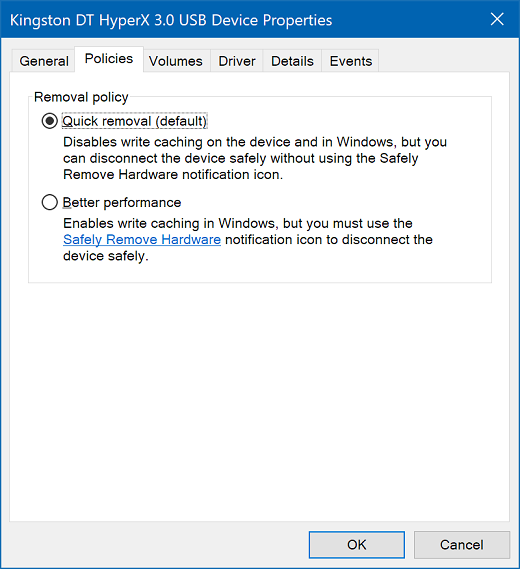Select the Policies tab
This screenshot has width=520, height=569.
109,59
